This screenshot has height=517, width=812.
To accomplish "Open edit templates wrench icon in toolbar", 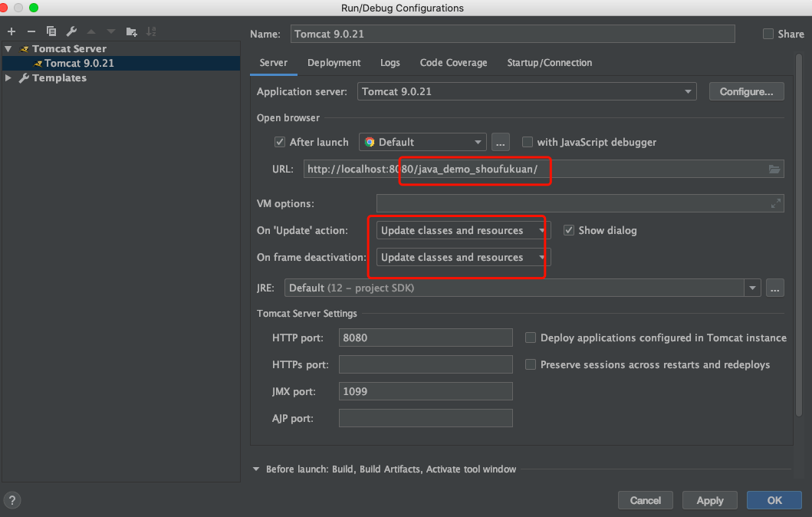I will 71,31.
